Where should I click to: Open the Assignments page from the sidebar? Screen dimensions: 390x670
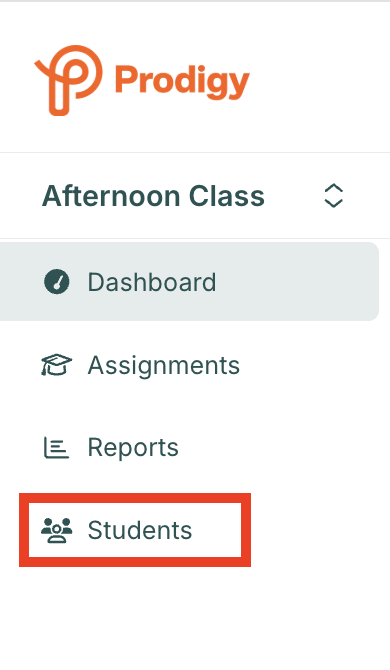coord(164,365)
